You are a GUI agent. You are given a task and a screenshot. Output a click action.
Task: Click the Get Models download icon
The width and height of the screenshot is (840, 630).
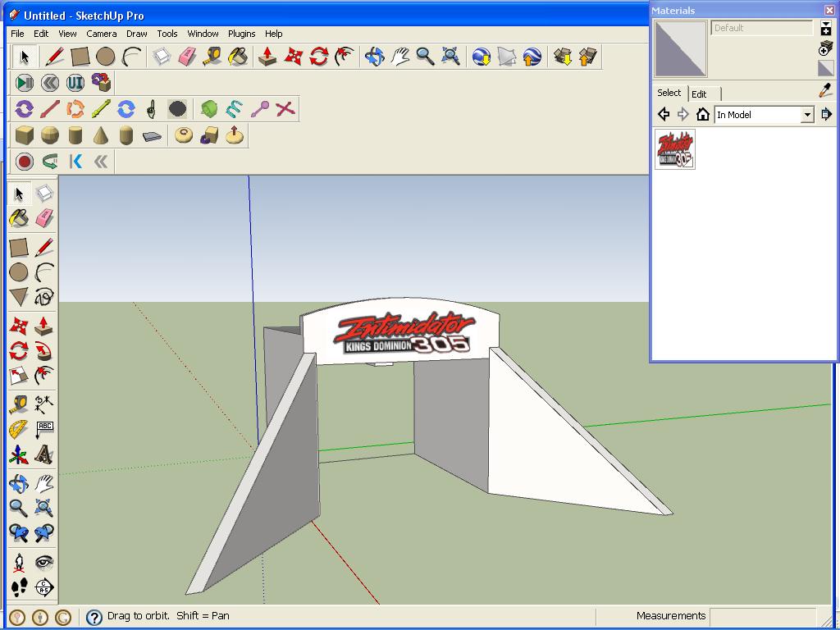563,57
